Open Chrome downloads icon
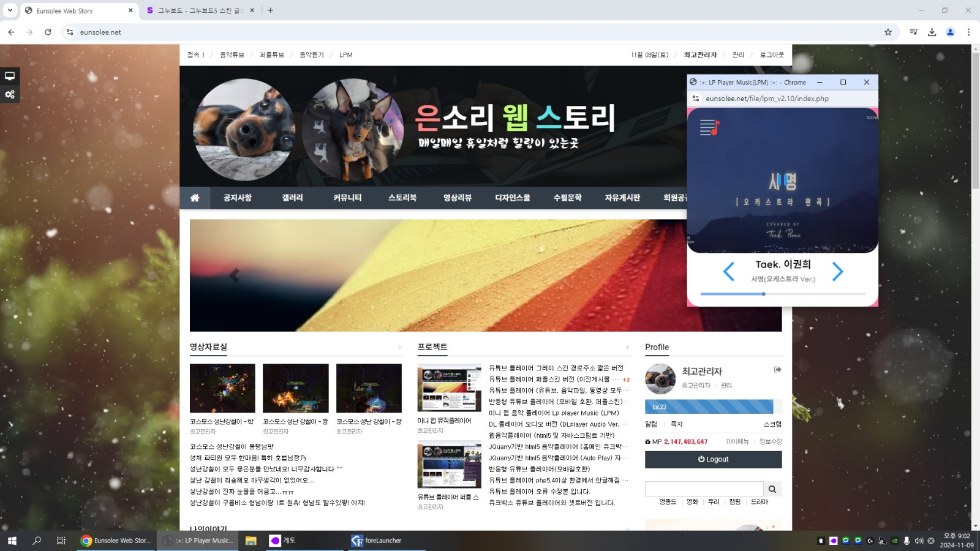 [x=932, y=32]
